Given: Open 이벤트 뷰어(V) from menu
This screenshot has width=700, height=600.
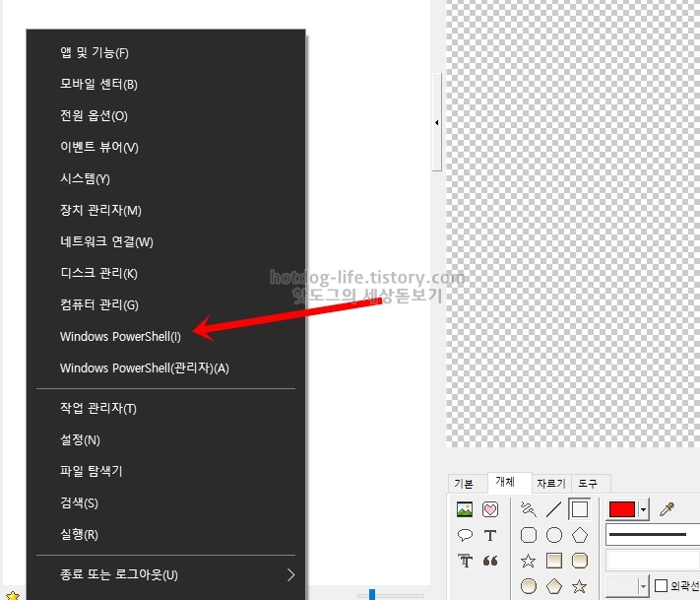Looking at the screenshot, I should [x=166, y=147].
